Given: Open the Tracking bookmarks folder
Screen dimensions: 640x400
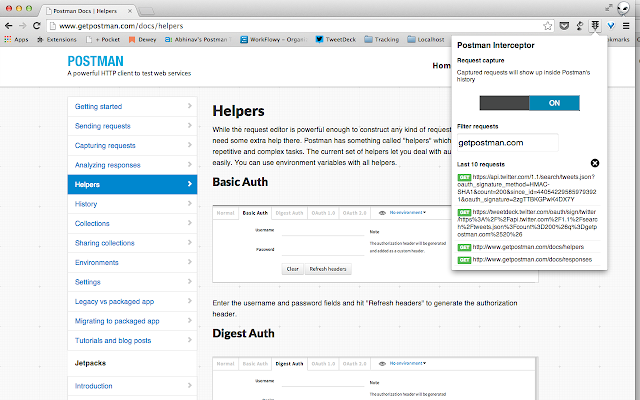Looking at the screenshot, I should (x=382, y=40).
